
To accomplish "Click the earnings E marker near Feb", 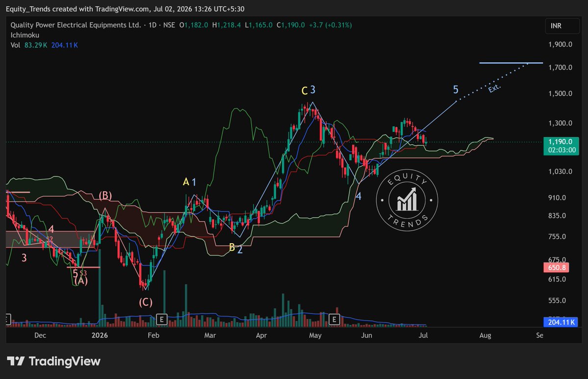I will (x=161, y=320).
